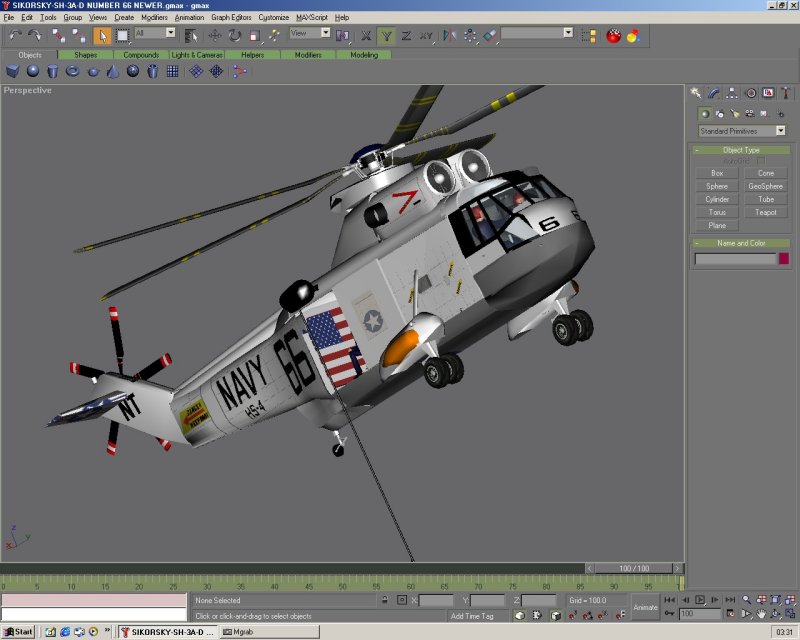Select the Undo arrow icon

coord(14,35)
